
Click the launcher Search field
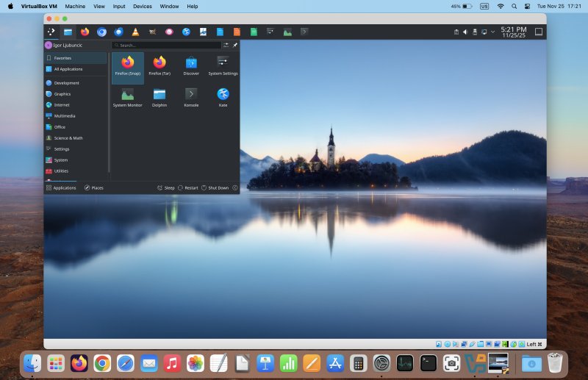(x=167, y=45)
